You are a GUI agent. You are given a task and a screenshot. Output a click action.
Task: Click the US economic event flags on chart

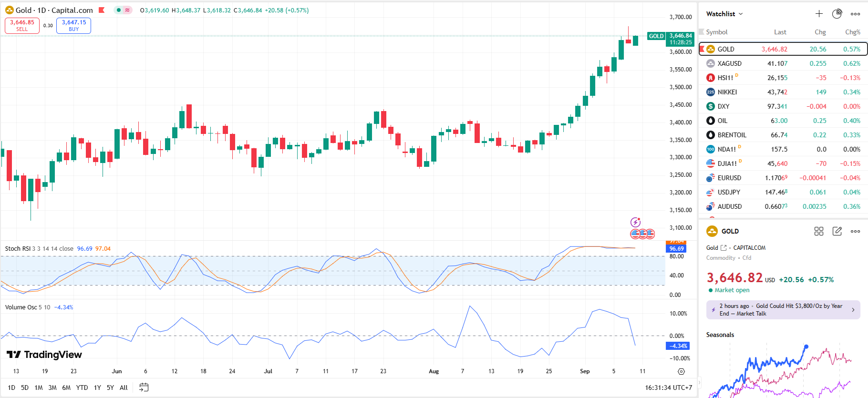(x=642, y=234)
